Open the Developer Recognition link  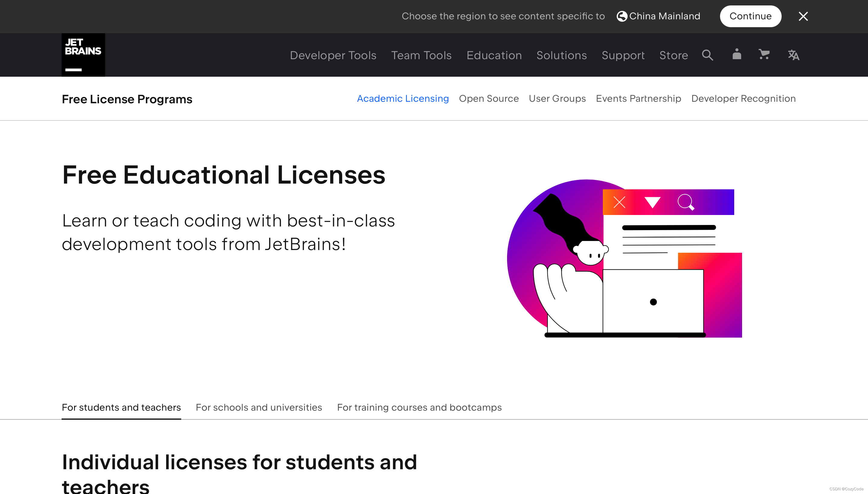pyautogui.click(x=743, y=98)
